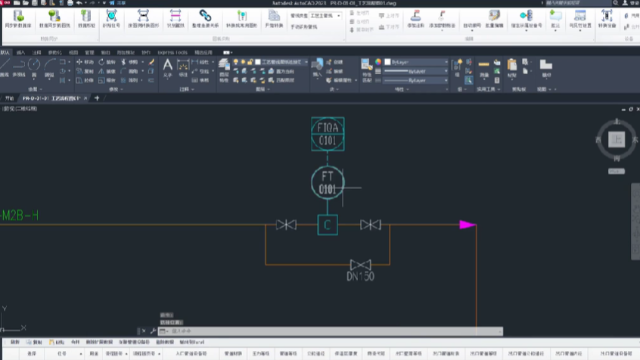Click the search box in title bar
Screen dimensions: 640x360
[x=578, y=3]
